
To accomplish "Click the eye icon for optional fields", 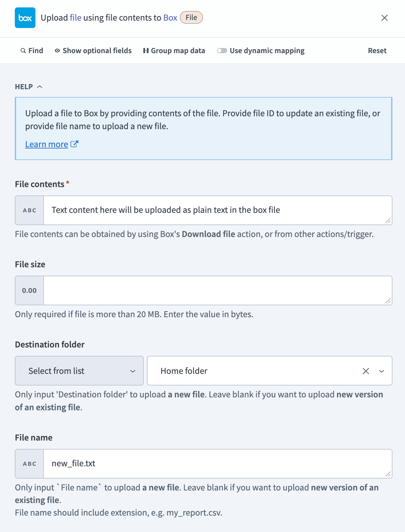I will (57, 51).
